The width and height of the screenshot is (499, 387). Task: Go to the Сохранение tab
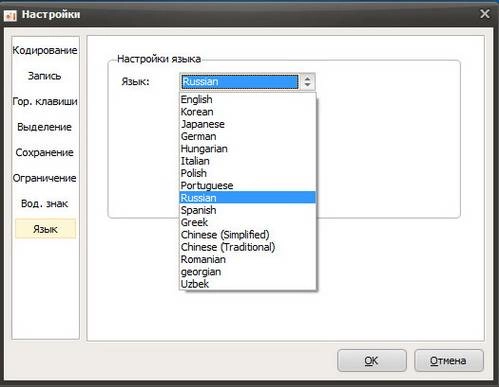point(45,152)
